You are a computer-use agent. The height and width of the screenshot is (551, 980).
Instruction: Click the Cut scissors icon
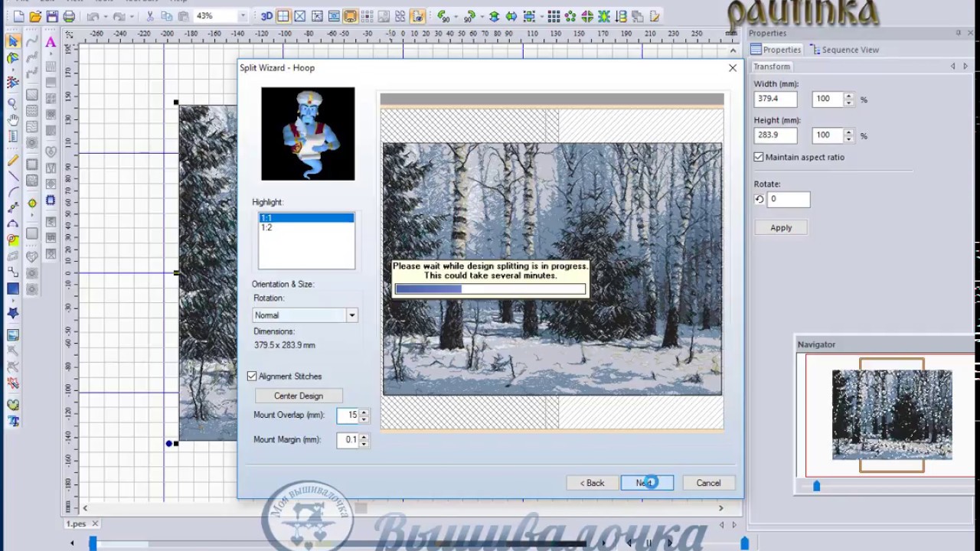tap(150, 16)
